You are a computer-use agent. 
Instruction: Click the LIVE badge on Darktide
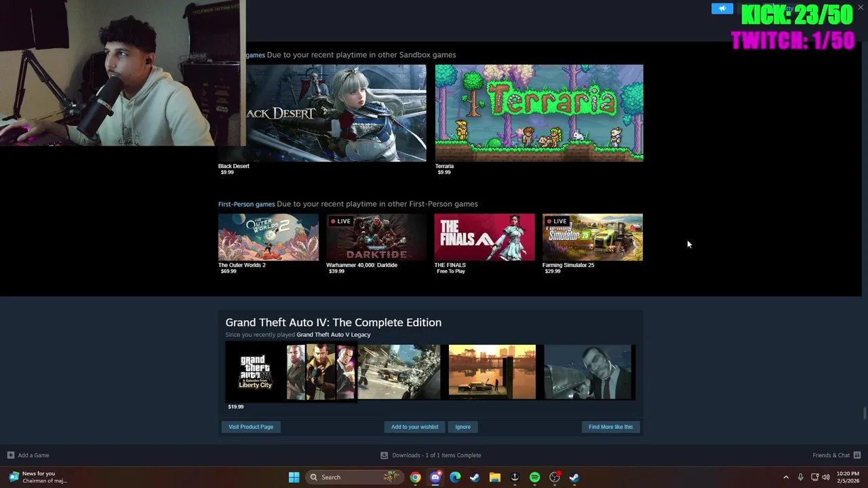click(x=340, y=221)
